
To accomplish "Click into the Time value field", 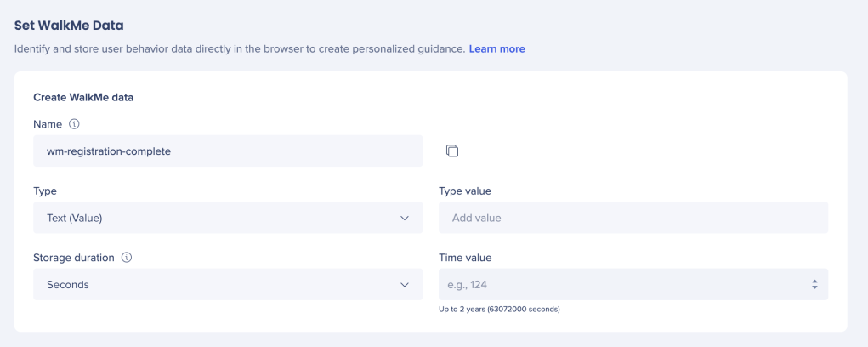I will (x=621, y=285).
